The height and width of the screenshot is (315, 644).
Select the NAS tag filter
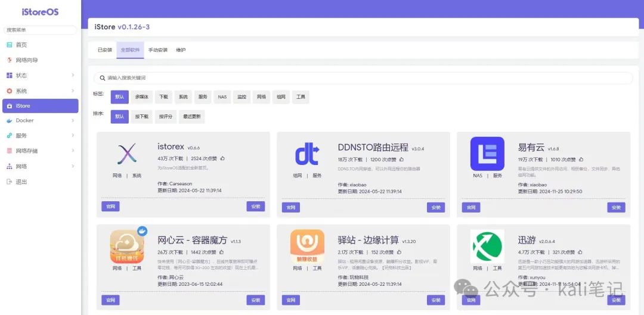coord(222,97)
